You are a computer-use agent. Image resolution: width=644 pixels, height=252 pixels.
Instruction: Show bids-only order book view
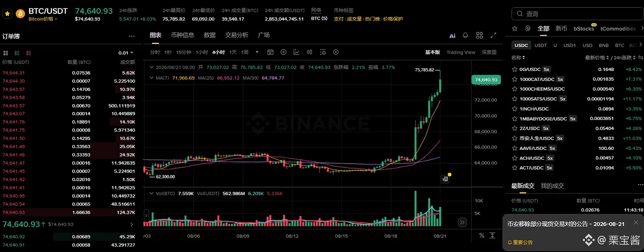[17, 53]
